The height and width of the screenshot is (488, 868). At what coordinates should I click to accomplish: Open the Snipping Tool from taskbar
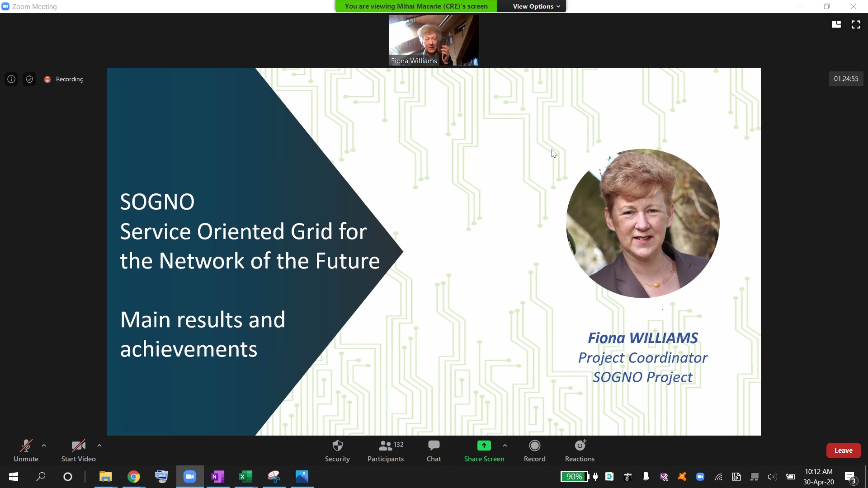pyautogui.click(x=274, y=477)
